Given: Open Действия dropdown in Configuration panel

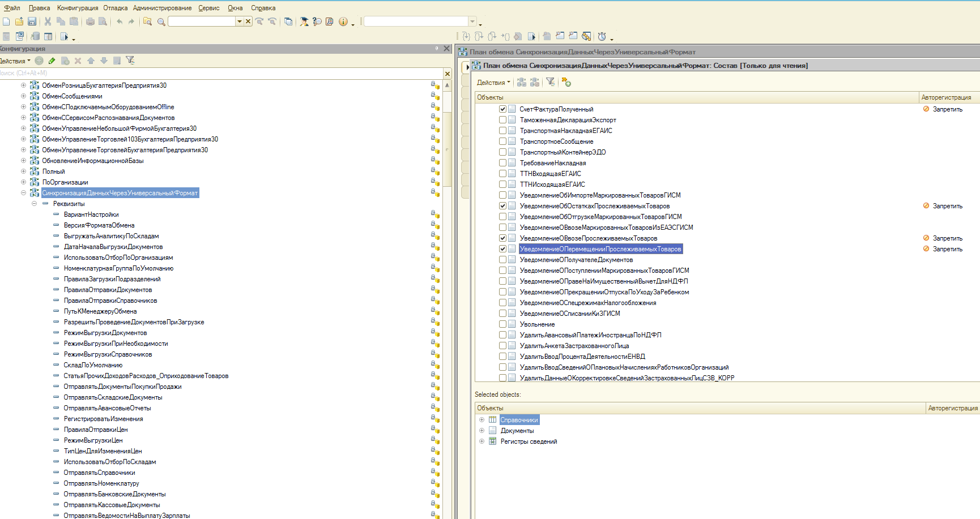Looking at the screenshot, I should click(x=15, y=61).
